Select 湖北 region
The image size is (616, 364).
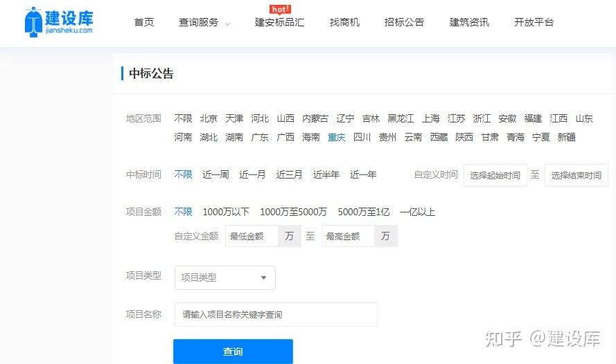coord(209,137)
